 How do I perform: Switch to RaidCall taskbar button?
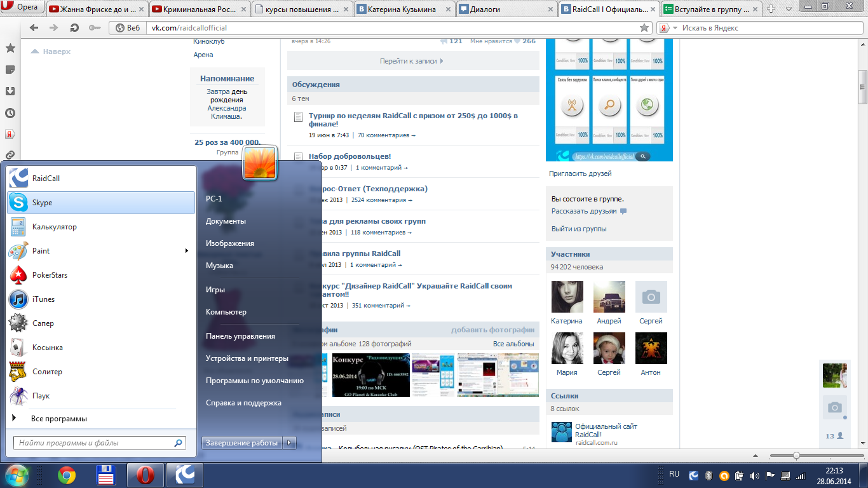click(x=185, y=475)
